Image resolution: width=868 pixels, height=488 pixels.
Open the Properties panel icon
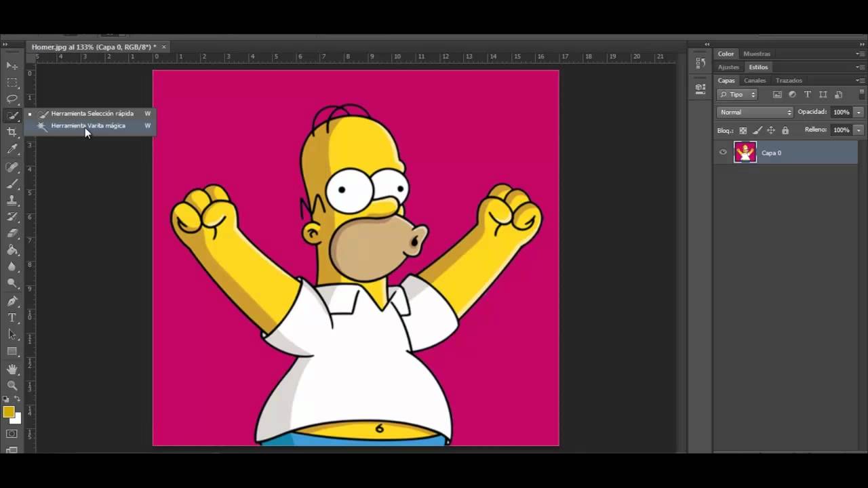(701, 87)
